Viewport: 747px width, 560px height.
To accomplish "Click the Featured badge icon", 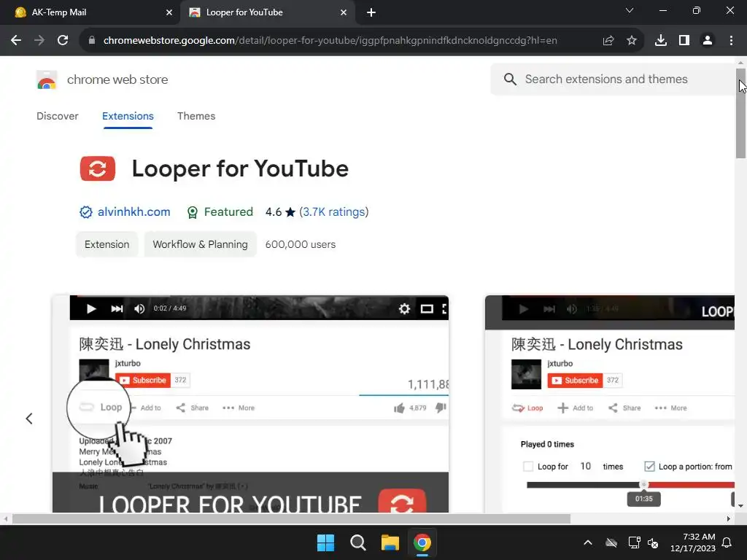I will [x=193, y=212].
